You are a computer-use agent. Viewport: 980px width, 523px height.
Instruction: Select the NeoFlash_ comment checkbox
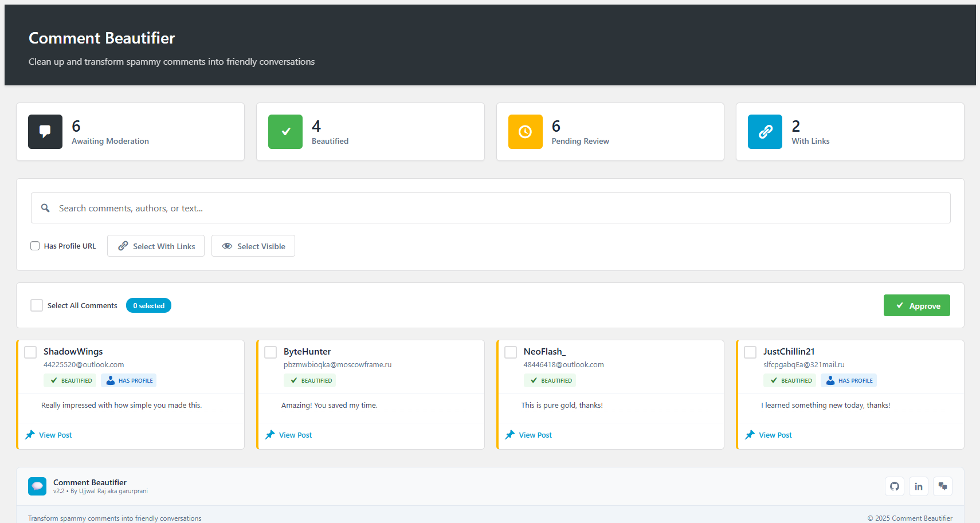coord(511,352)
